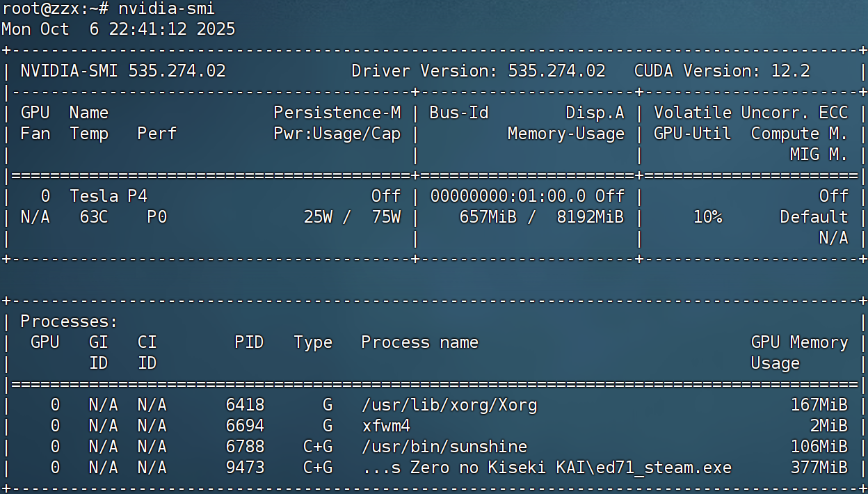Screen dimensions: 868x494
Task: Click the xfwm4 process name
Action: tap(386, 426)
